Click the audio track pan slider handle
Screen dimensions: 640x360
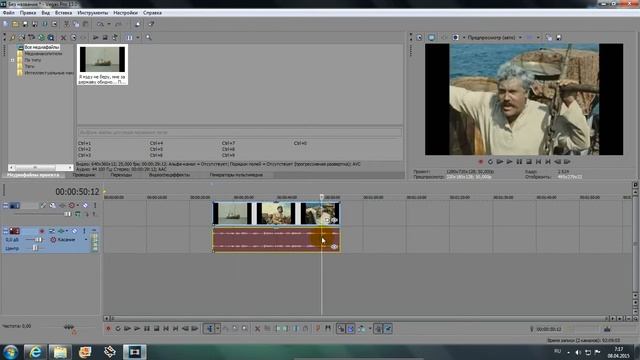pos(35,248)
